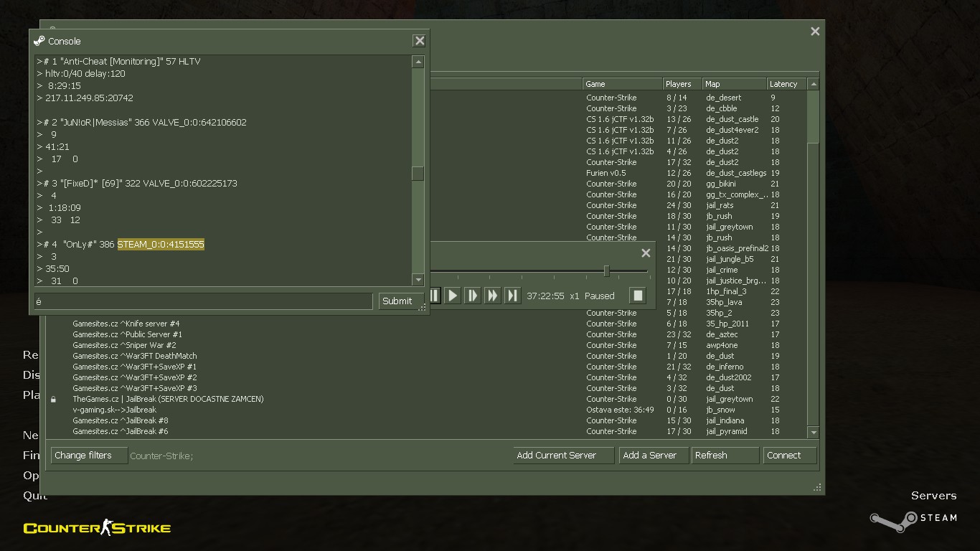The image size is (980, 551).
Task: Sort servers by the Players column header
Action: [x=682, y=84]
